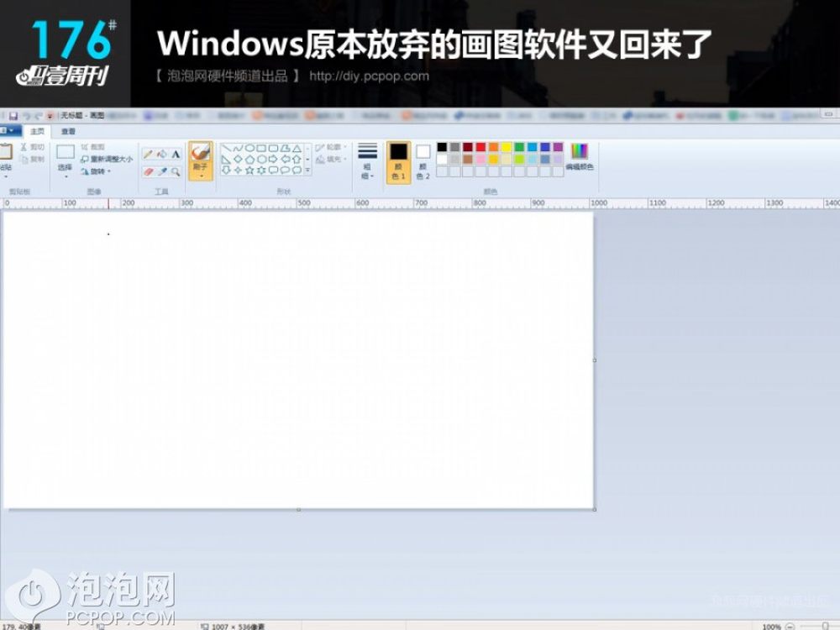The height and width of the screenshot is (630, 840).
Task: Click the Cut (剪切) button
Action: (x=32, y=147)
